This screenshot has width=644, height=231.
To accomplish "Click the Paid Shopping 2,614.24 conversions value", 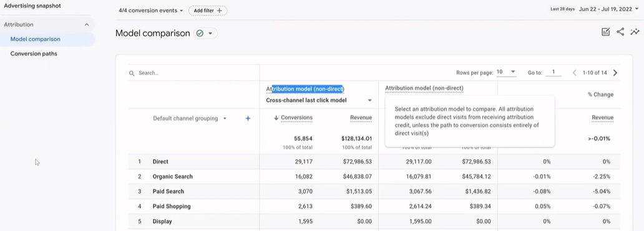I will pos(420,206).
